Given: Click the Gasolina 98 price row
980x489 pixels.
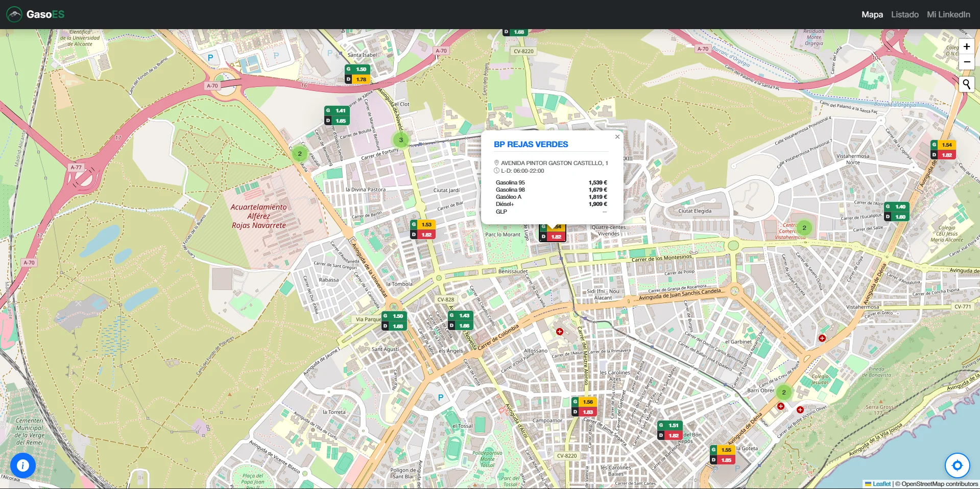Looking at the screenshot, I should coord(551,190).
